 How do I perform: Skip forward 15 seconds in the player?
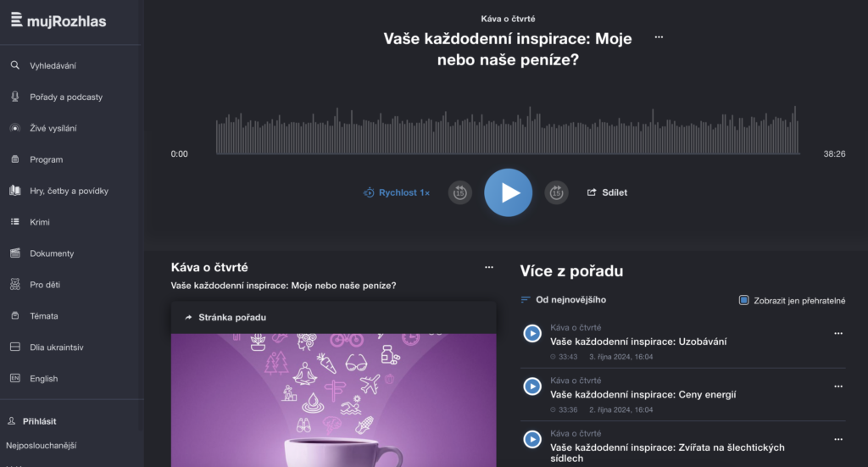pos(556,192)
